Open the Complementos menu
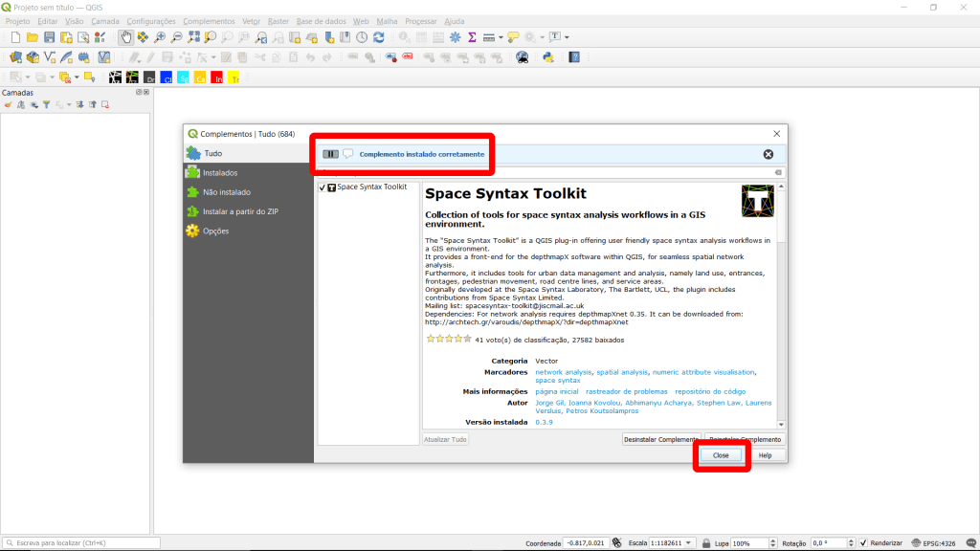Viewport: 980px width, 551px height. point(208,20)
